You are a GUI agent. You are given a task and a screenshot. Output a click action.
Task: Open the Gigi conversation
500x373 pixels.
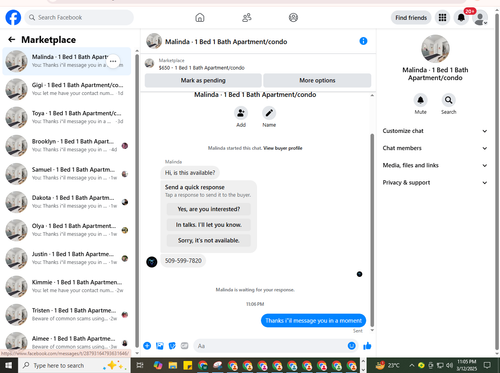click(67, 89)
